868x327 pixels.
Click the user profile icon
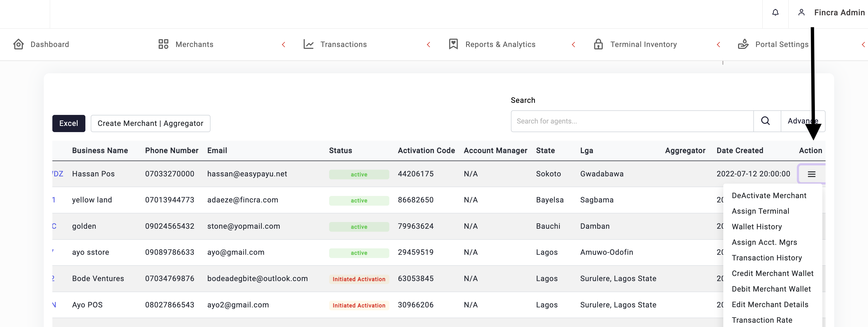[x=801, y=13]
